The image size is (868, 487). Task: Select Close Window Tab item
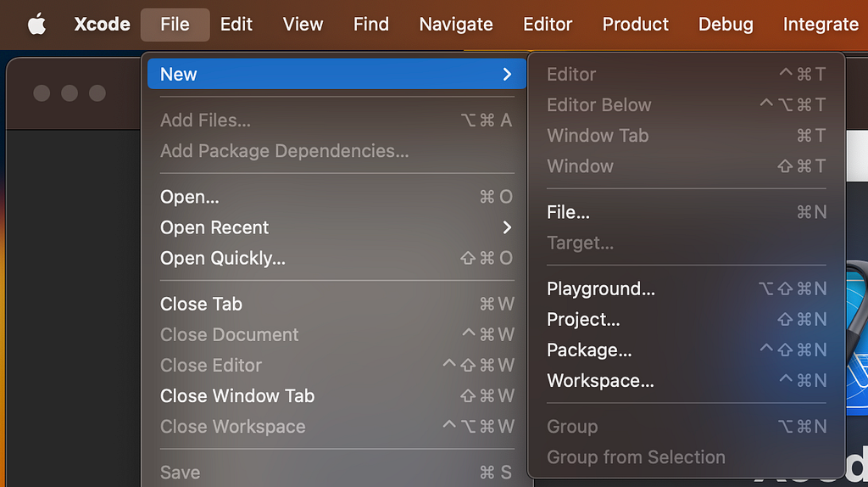tap(236, 395)
